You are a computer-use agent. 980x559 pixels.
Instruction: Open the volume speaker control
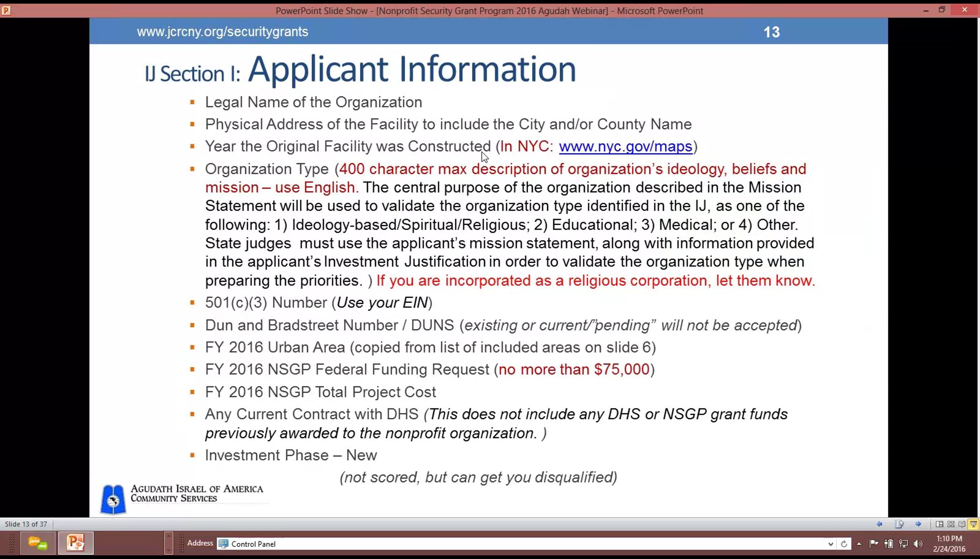tap(918, 543)
